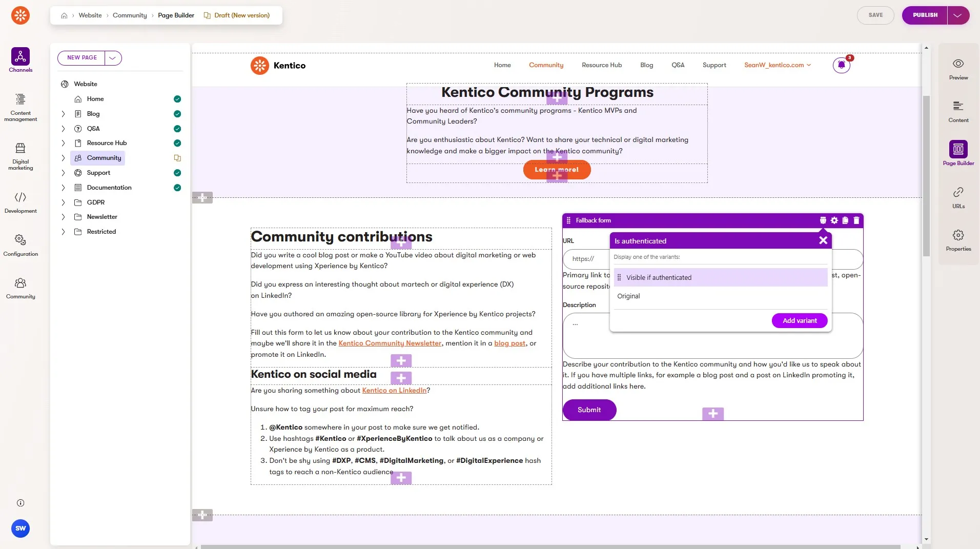Open Publish button dropdown arrow
The image size is (980, 549).
pos(958,15)
